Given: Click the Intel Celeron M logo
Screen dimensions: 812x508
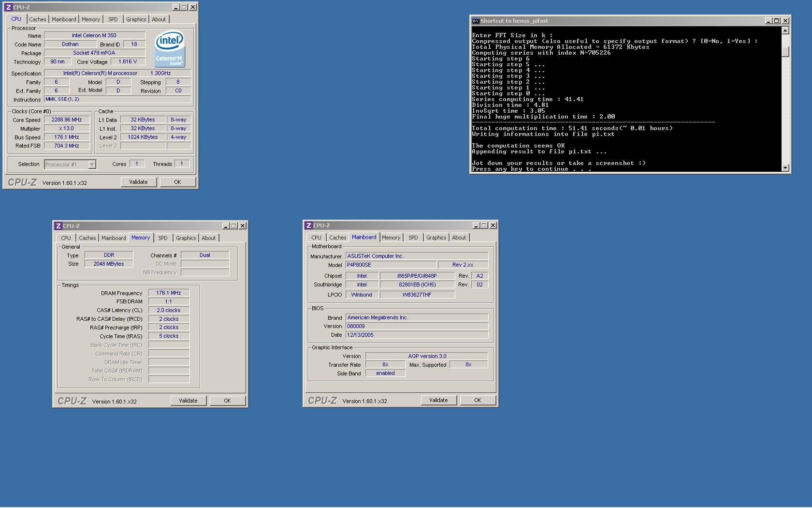Looking at the screenshot, I should coord(170,49).
